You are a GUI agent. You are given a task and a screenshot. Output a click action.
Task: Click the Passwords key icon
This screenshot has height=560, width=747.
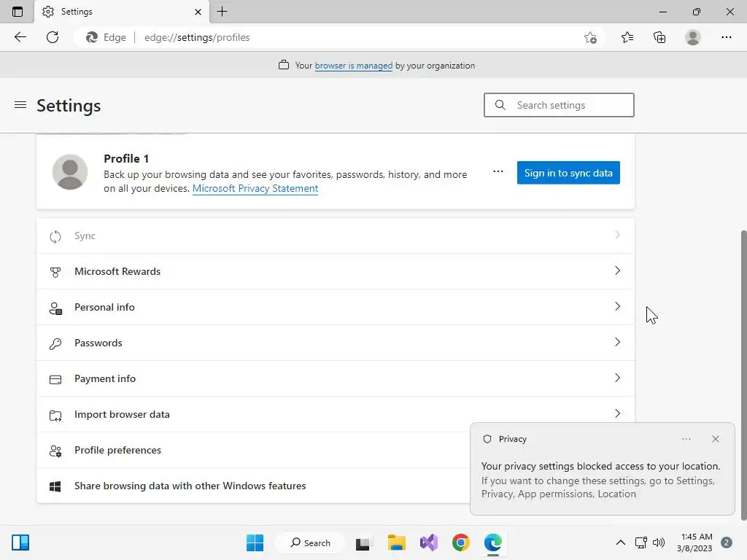(x=55, y=344)
